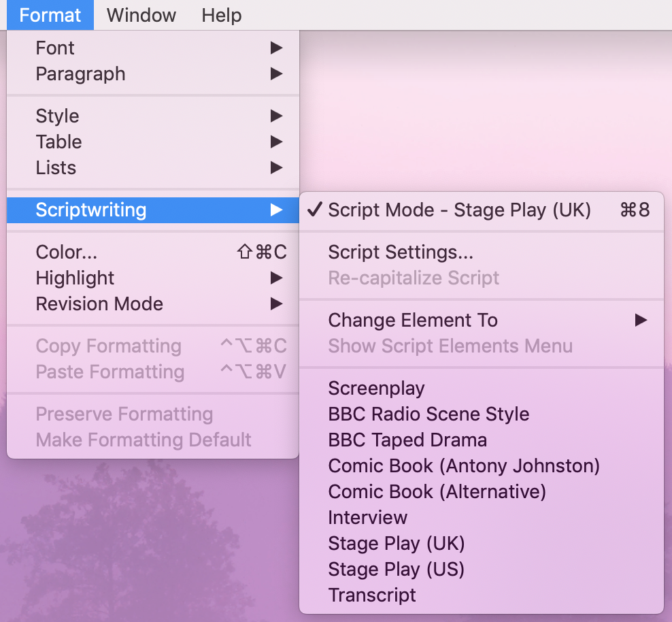Select Transcript script format
672x622 pixels.
482,595
